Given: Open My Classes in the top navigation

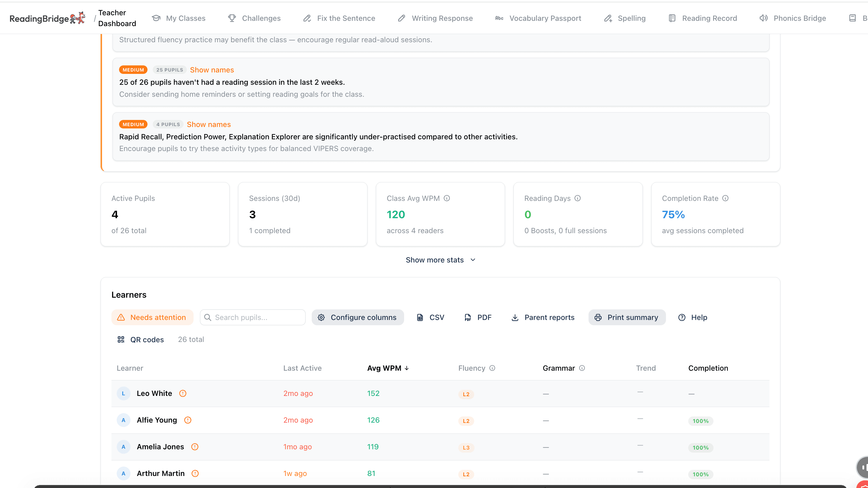Looking at the screenshot, I should (179, 18).
